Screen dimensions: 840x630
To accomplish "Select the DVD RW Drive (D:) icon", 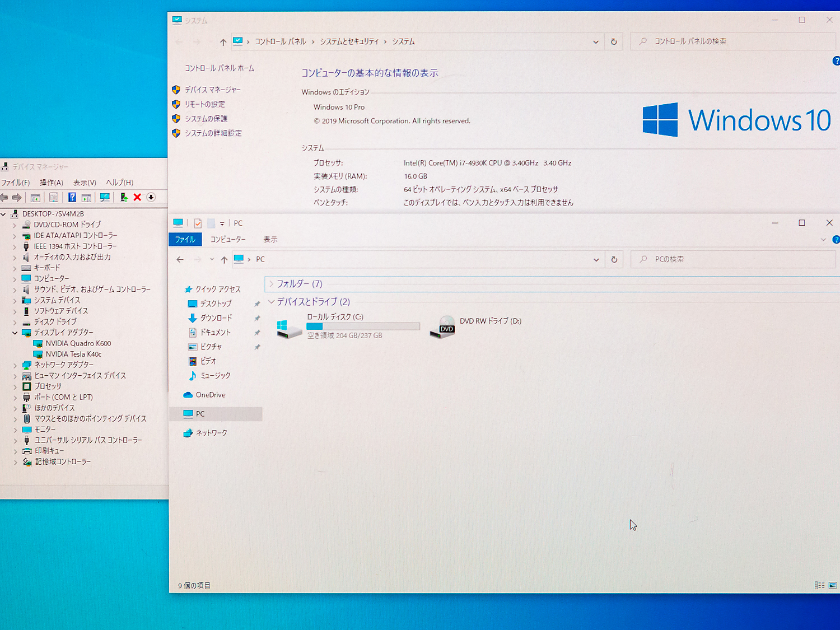I will (442, 327).
